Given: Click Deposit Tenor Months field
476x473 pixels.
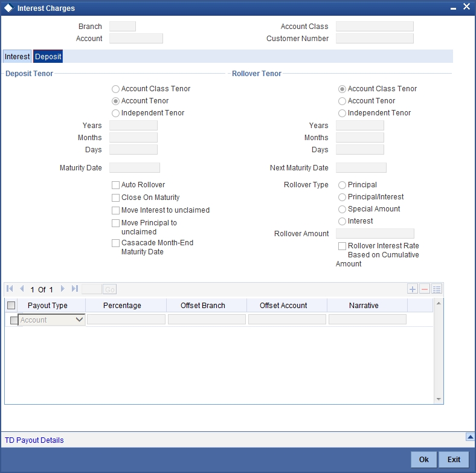Looking at the screenshot, I should [133, 138].
